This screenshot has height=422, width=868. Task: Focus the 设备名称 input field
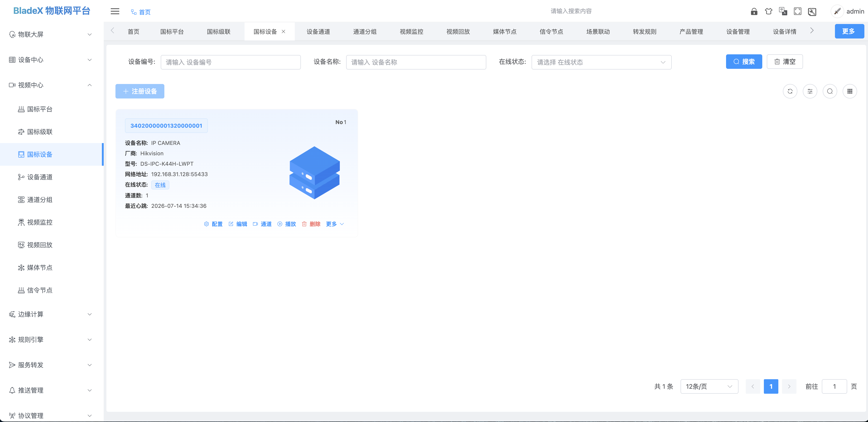416,62
